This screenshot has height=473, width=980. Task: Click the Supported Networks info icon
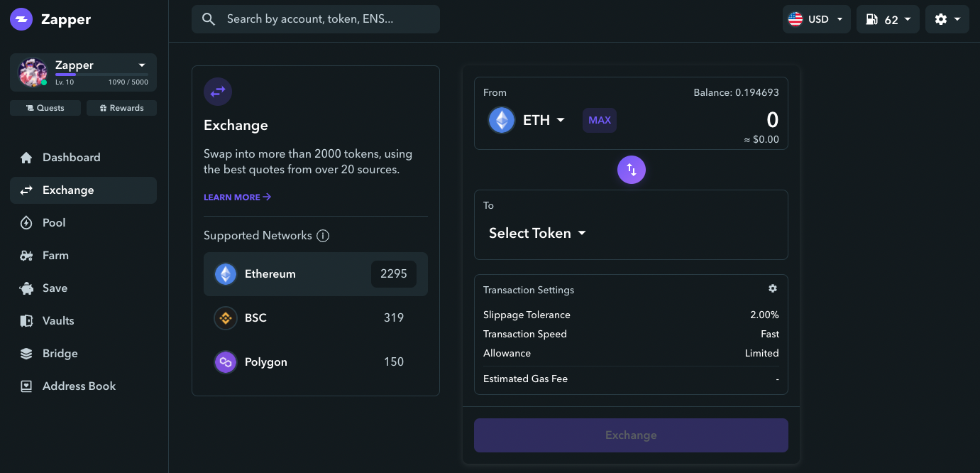(323, 236)
